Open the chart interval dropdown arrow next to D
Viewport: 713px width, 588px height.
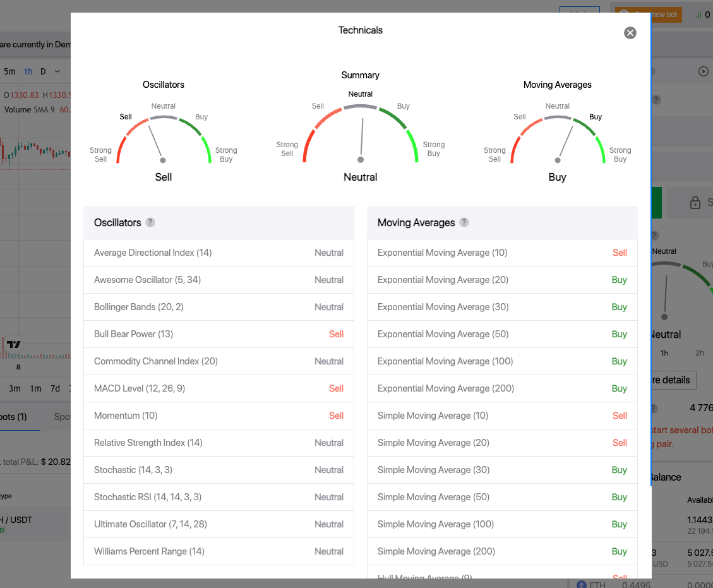57,71
